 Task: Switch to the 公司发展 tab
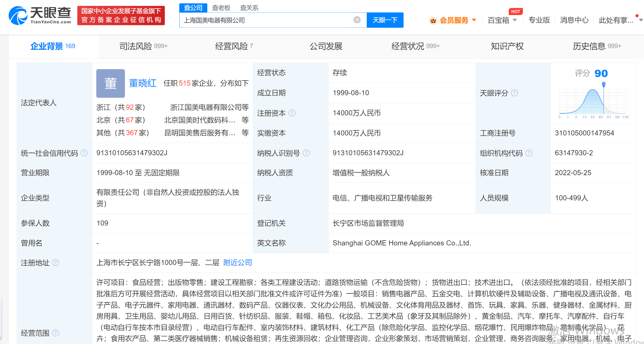point(326,46)
